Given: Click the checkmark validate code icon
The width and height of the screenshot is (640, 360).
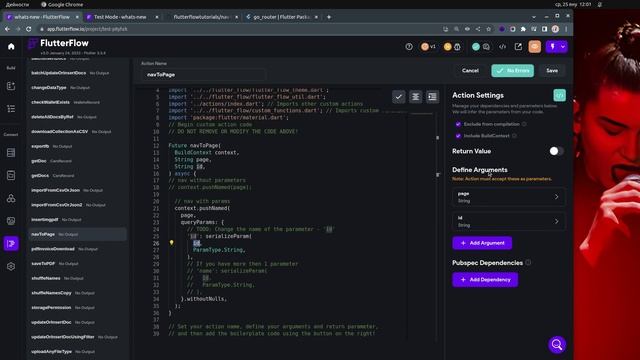Looking at the screenshot, I should tap(399, 97).
